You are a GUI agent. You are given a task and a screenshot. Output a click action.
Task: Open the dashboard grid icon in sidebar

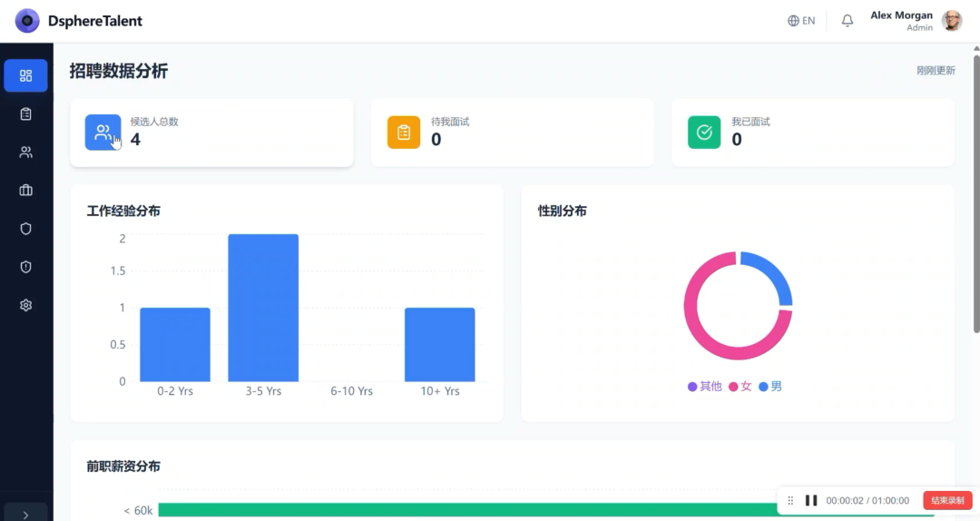pos(25,75)
